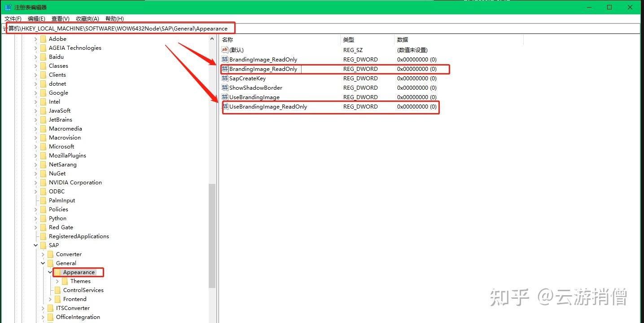Image resolution: width=644 pixels, height=323 pixels.
Task: Open the 文件(F) menu
Action: coord(13,18)
